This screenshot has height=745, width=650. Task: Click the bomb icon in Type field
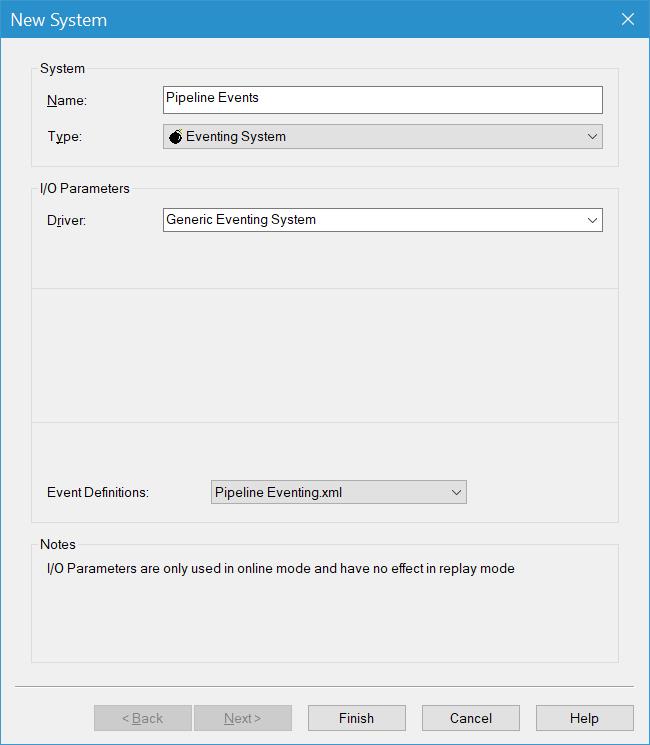[175, 136]
